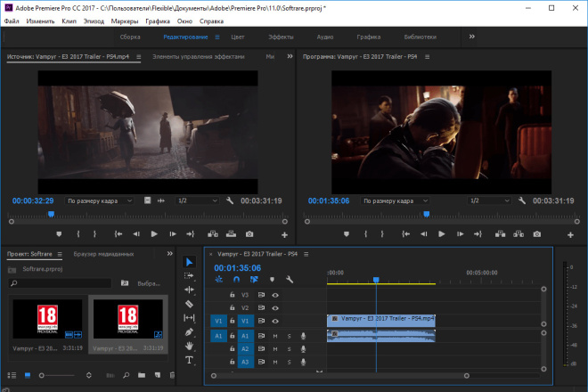Switch to the Эффекты workspace

click(281, 37)
